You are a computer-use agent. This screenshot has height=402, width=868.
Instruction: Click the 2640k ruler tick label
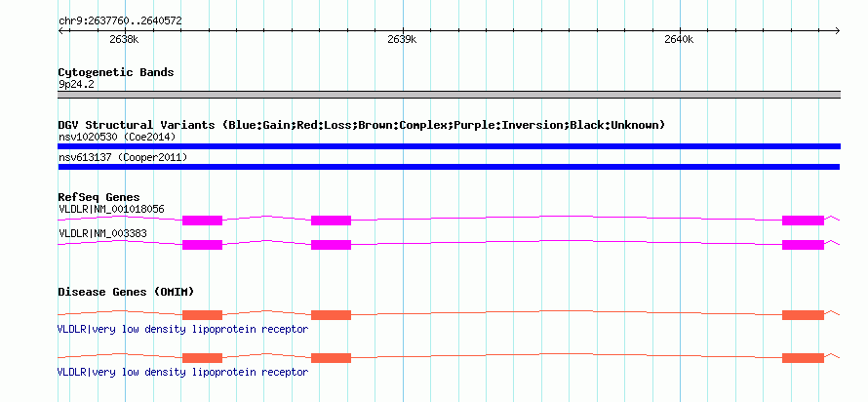tap(679, 39)
